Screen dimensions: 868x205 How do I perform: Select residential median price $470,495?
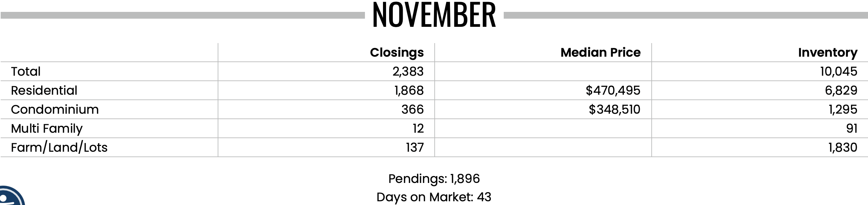(x=613, y=91)
